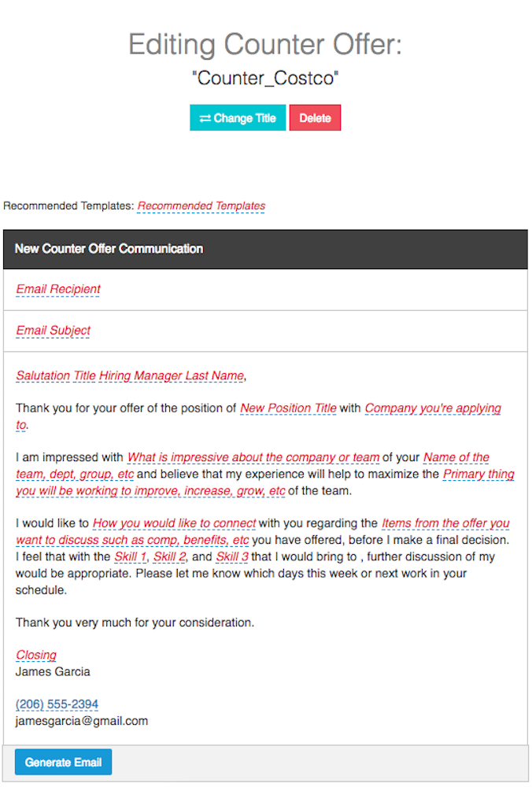Click the Skill 2 placeholder

(x=169, y=557)
